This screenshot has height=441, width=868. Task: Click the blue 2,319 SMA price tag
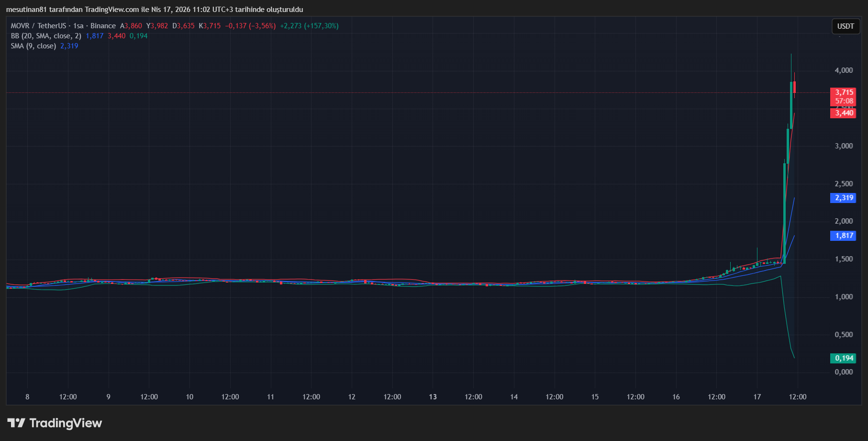[844, 198]
